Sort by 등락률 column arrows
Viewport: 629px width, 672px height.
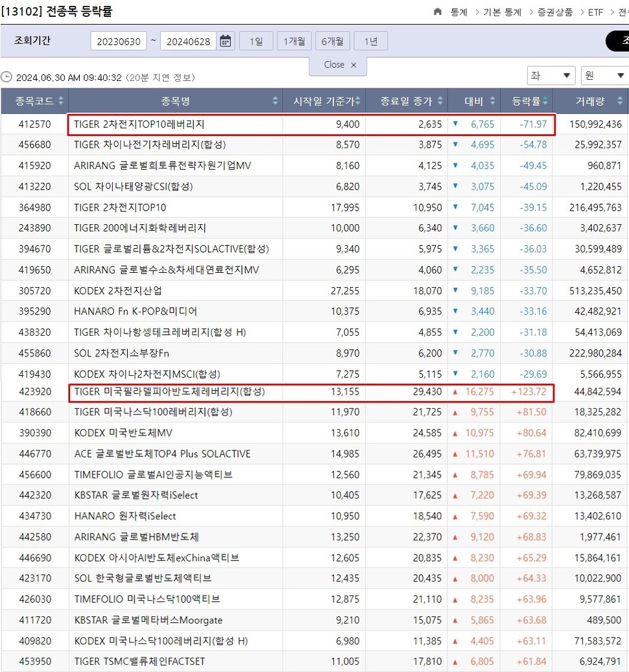[x=545, y=101]
